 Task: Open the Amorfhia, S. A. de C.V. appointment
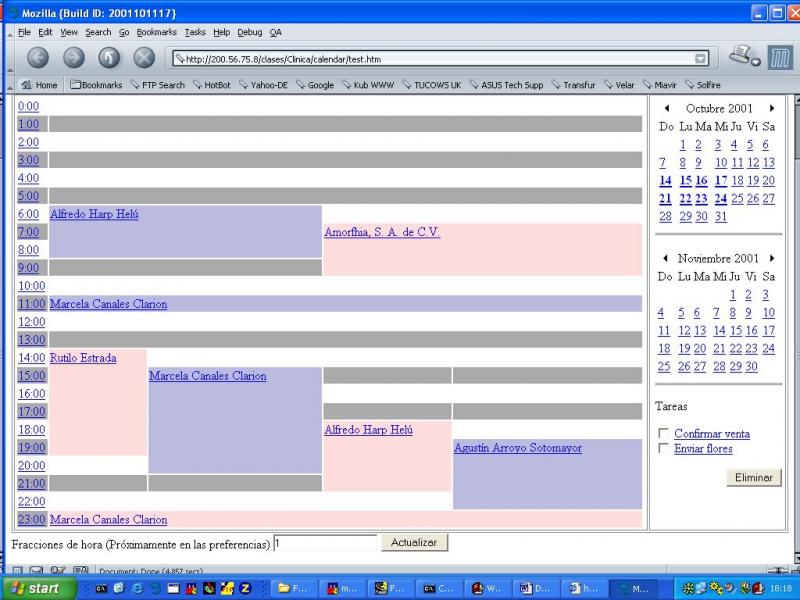[x=382, y=232]
